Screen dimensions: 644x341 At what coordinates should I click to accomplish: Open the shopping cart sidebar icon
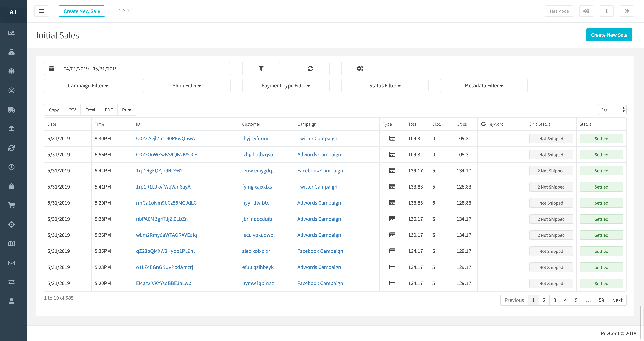(x=11, y=205)
